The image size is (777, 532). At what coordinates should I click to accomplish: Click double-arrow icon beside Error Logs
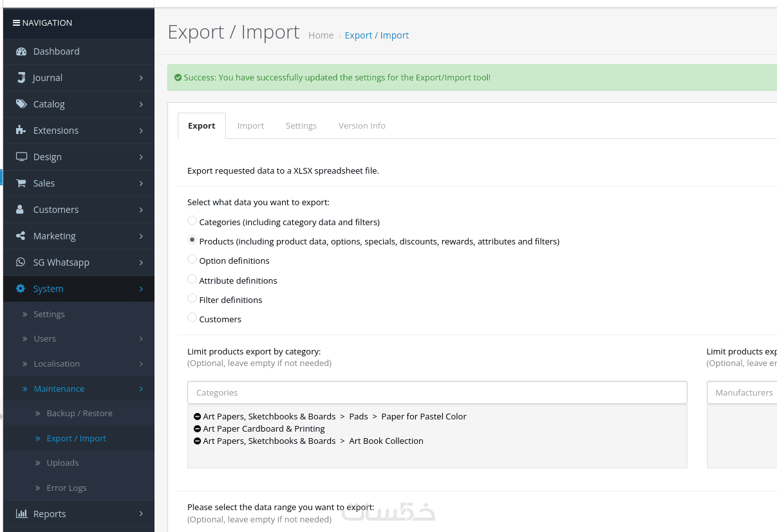coord(38,488)
